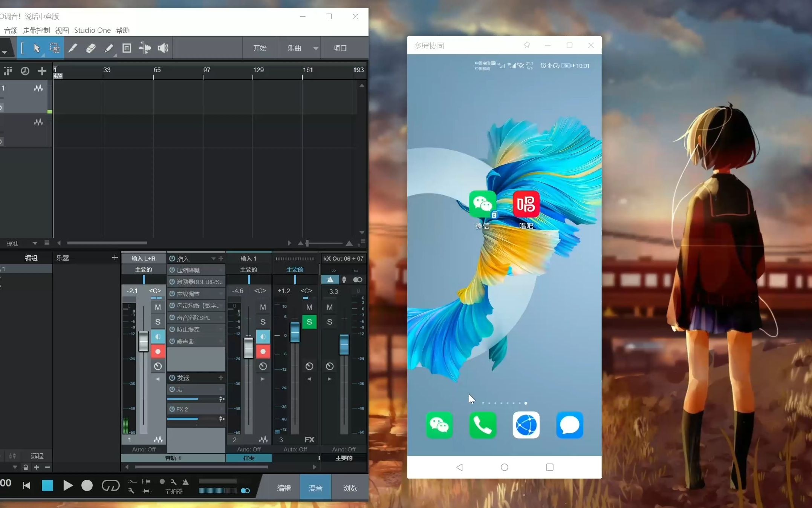The height and width of the screenshot is (508, 812).
Task: Open the 标准 timebase dropdown
Action: pos(35,243)
